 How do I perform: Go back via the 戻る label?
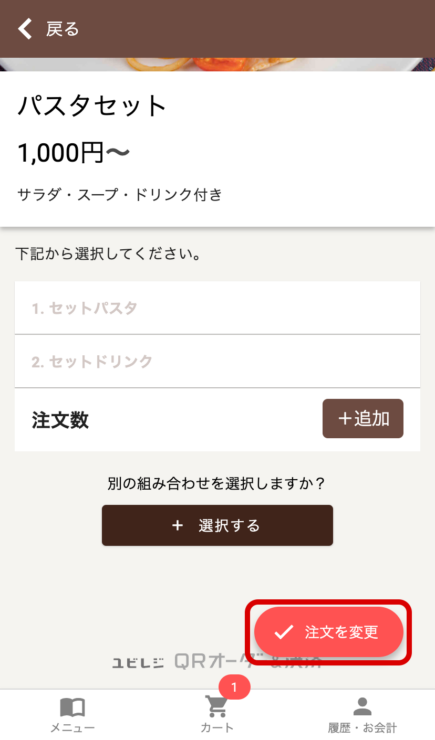pos(62,29)
